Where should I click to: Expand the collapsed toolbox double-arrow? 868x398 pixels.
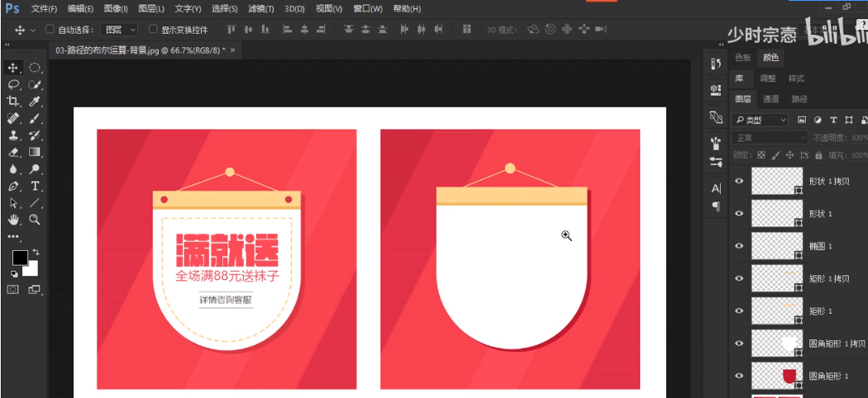(x=7, y=45)
